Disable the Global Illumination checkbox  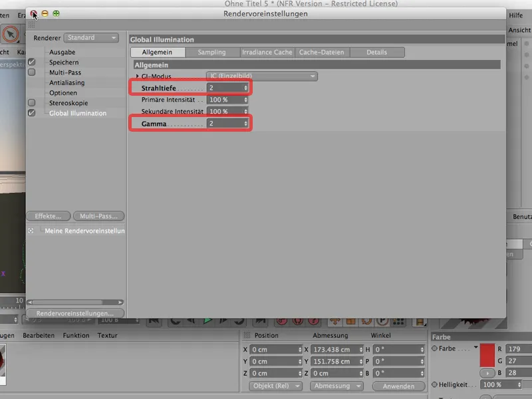(x=31, y=113)
